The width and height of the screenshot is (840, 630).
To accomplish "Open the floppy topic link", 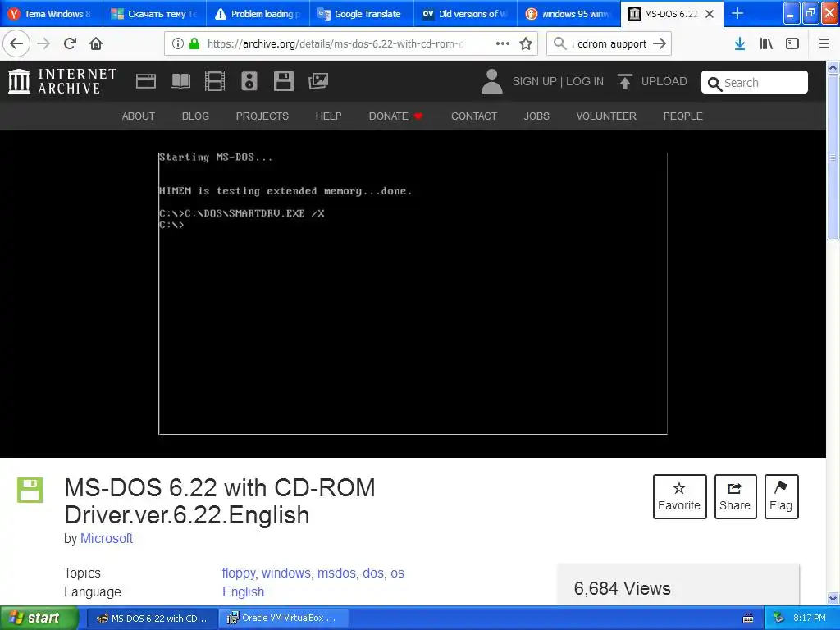I will [239, 573].
